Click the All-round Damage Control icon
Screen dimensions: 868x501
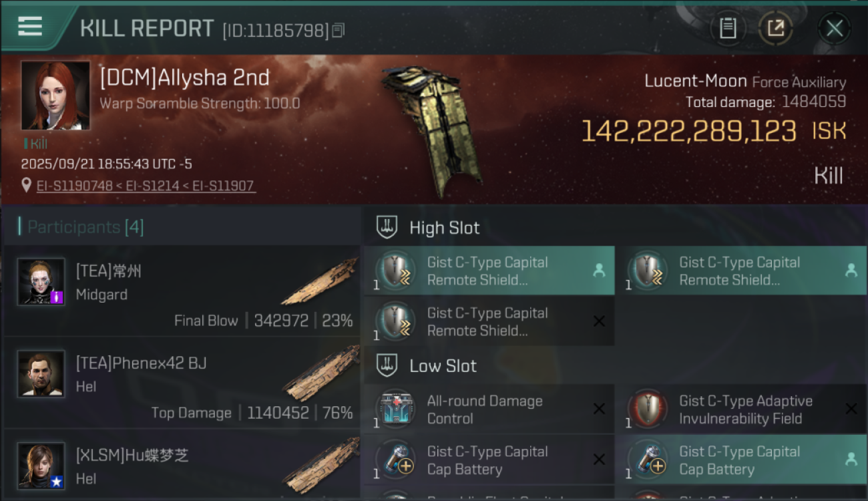coord(395,409)
